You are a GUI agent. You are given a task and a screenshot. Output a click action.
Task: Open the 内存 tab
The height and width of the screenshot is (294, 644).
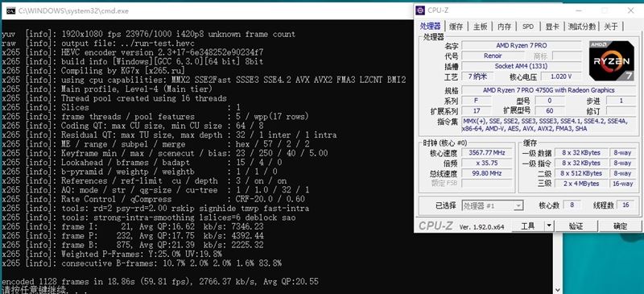coord(505,27)
